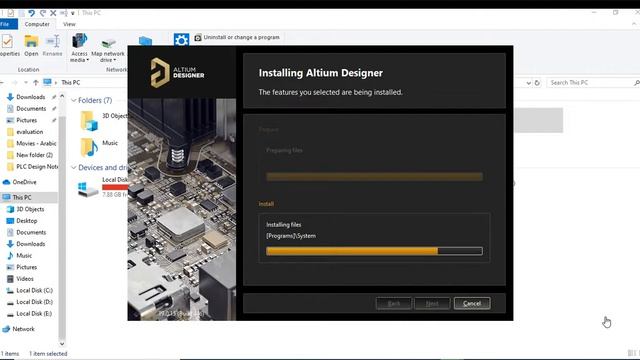Select pinned Documents in Quick access
The image size is (640, 360).
click(x=31, y=109)
